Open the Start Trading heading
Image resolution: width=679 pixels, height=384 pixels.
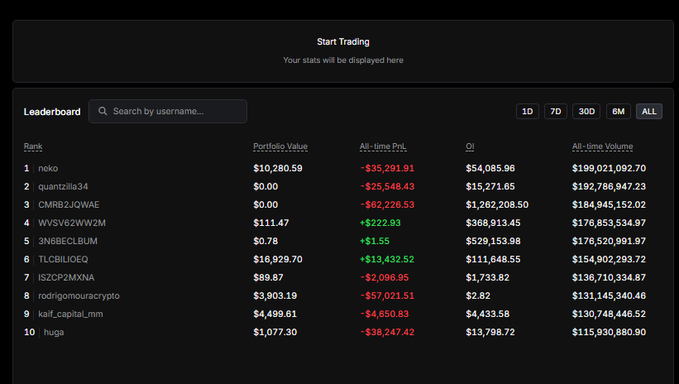(343, 42)
